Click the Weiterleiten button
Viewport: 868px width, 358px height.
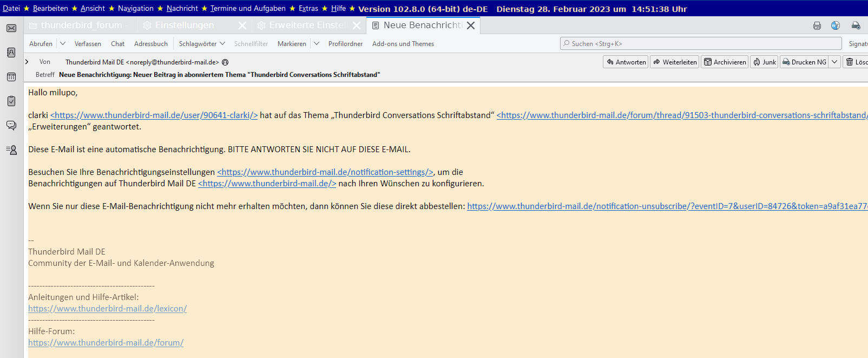tap(674, 62)
